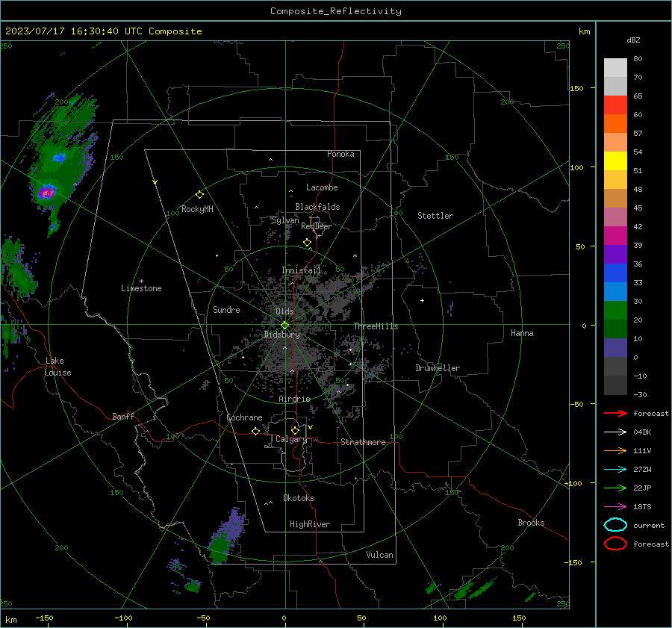Click the HighRiver label

[310, 524]
